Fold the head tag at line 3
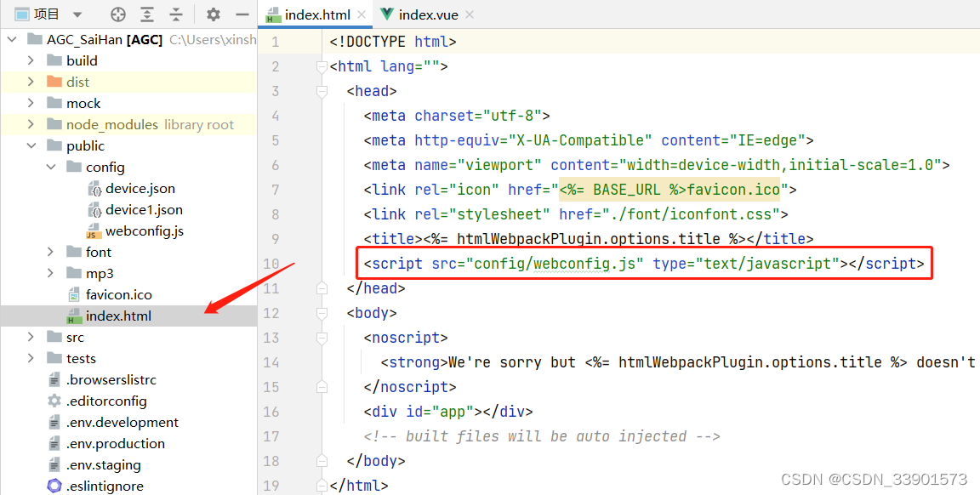 (322, 91)
